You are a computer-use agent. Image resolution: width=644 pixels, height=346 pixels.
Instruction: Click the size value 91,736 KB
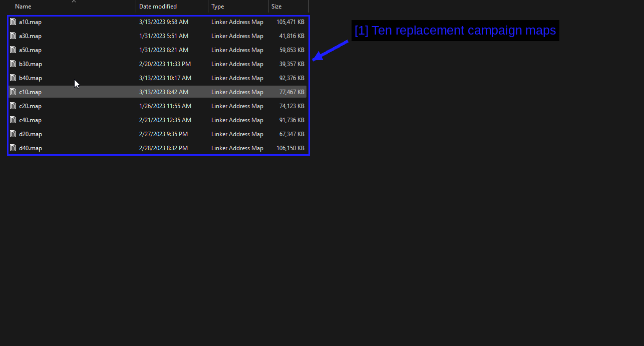(x=292, y=120)
